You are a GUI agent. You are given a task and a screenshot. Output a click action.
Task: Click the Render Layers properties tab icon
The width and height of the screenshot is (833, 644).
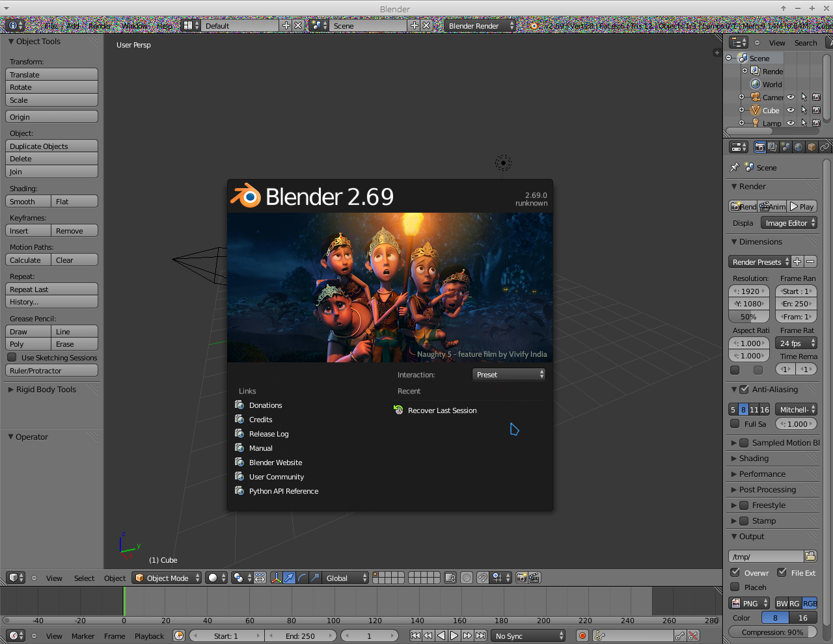(x=772, y=147)
